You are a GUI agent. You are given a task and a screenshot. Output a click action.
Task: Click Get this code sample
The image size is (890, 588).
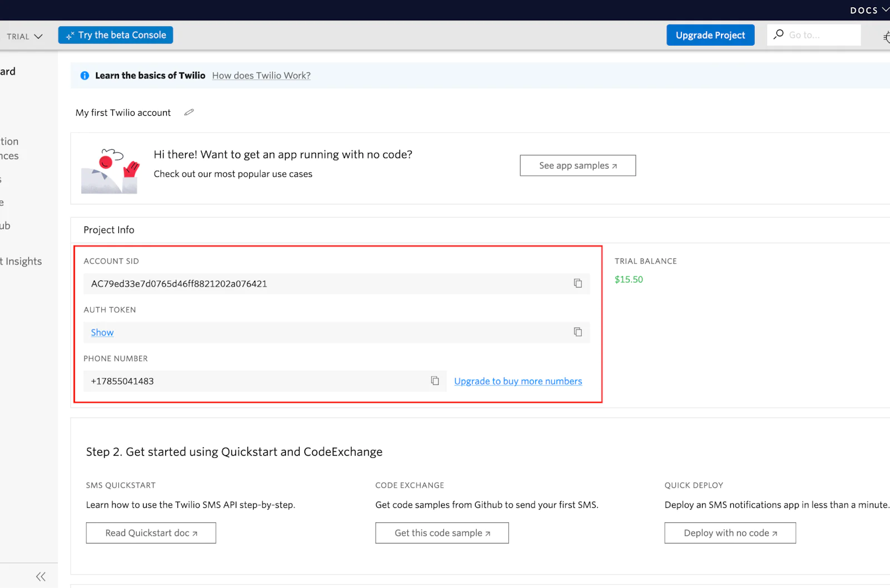(442, 533)
